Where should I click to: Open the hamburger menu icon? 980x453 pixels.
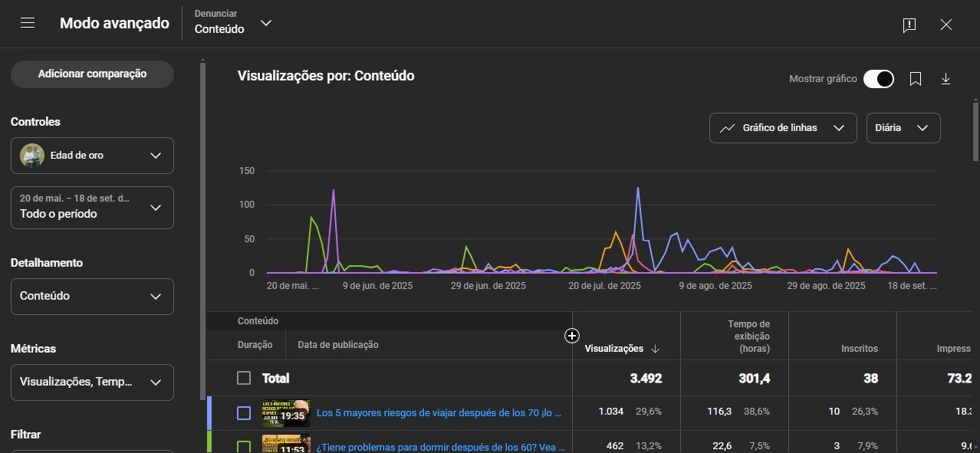[x=28, y=23]
